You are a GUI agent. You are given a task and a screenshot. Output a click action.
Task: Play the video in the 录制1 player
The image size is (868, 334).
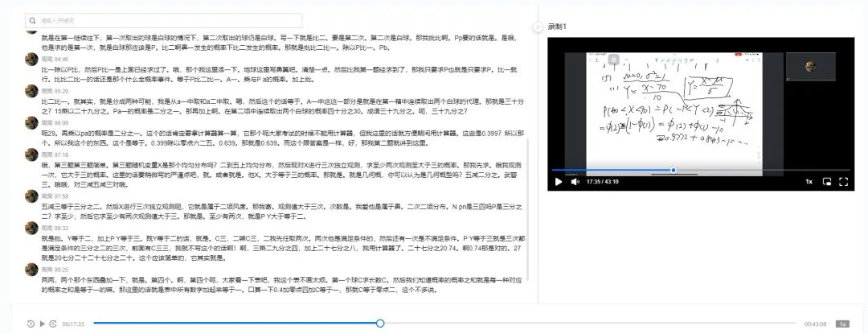point(559,182)
